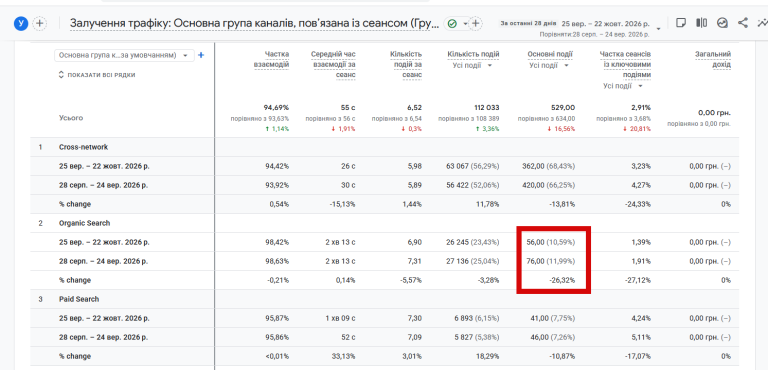Select the "Organic Search" channel row label
768x370 pixels.
[84, 223]
